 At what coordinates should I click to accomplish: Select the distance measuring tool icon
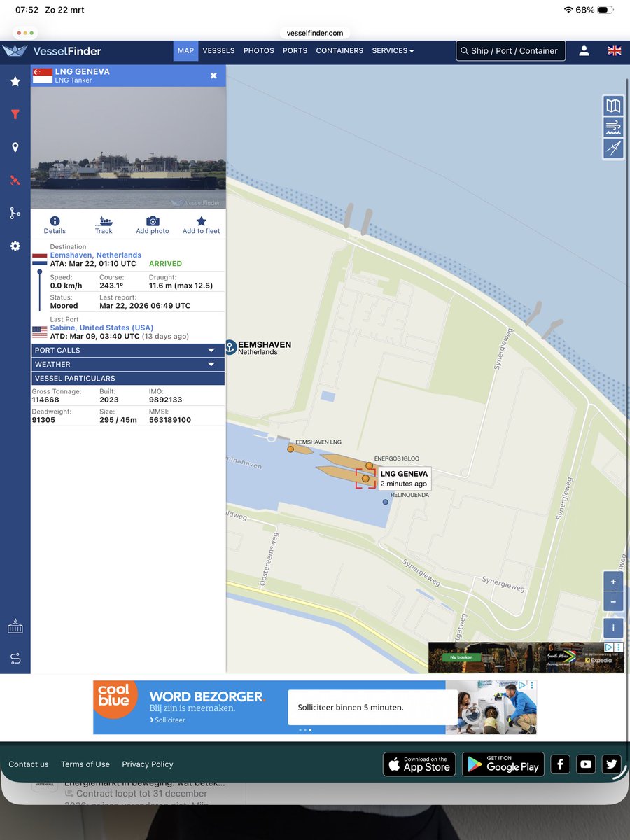[x=613, y=148]
